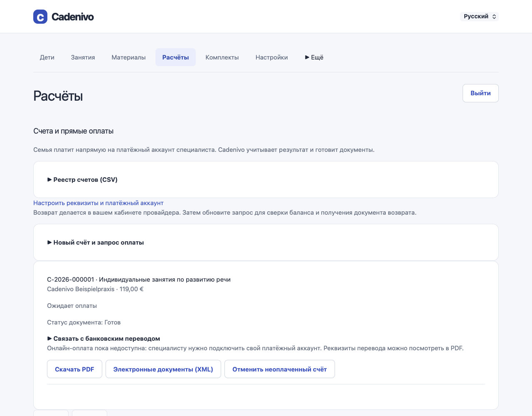Select the Расчёты tab
532x416 pixels.
click(175, 57)
